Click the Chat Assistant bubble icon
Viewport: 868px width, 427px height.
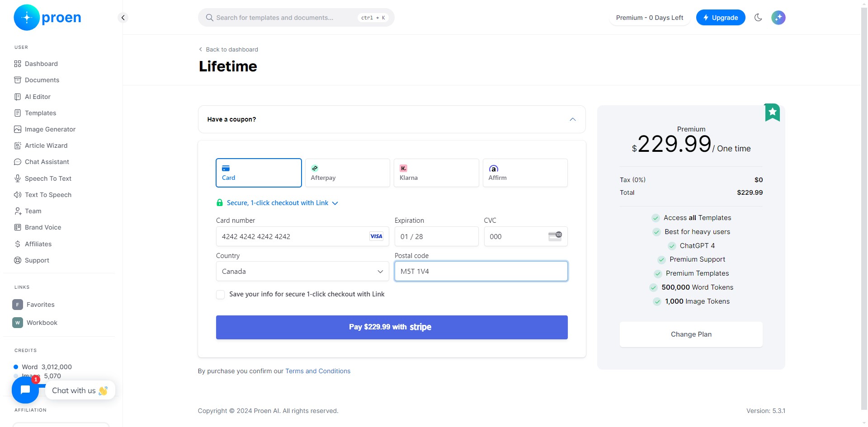coord(18,162)
